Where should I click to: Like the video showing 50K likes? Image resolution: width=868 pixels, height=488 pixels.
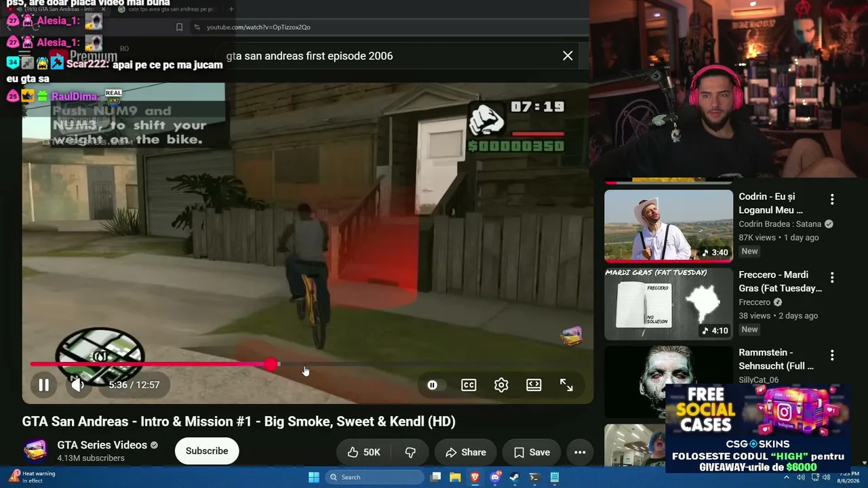coord(363,452)
